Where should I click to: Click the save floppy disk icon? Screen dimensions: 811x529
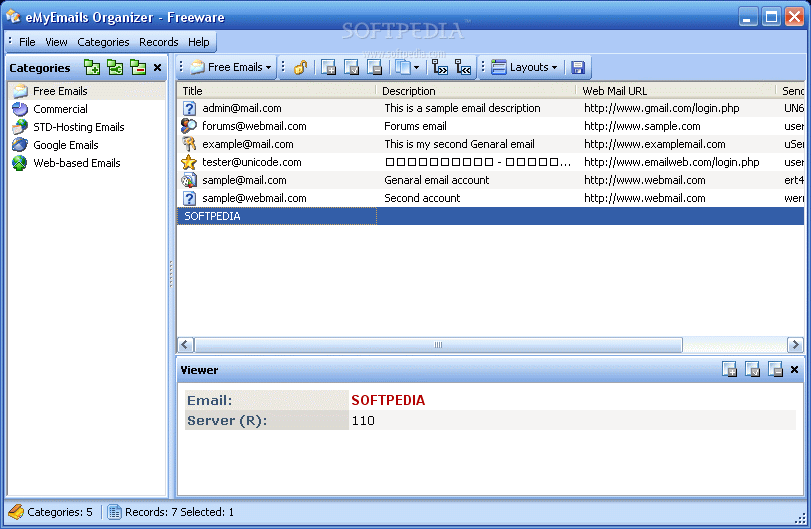click(578, 67)
